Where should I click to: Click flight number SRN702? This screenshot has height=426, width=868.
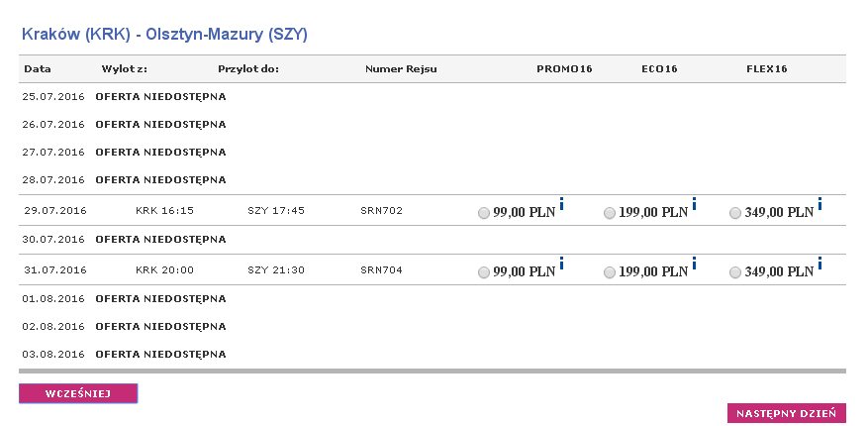(x=381, y=210)
